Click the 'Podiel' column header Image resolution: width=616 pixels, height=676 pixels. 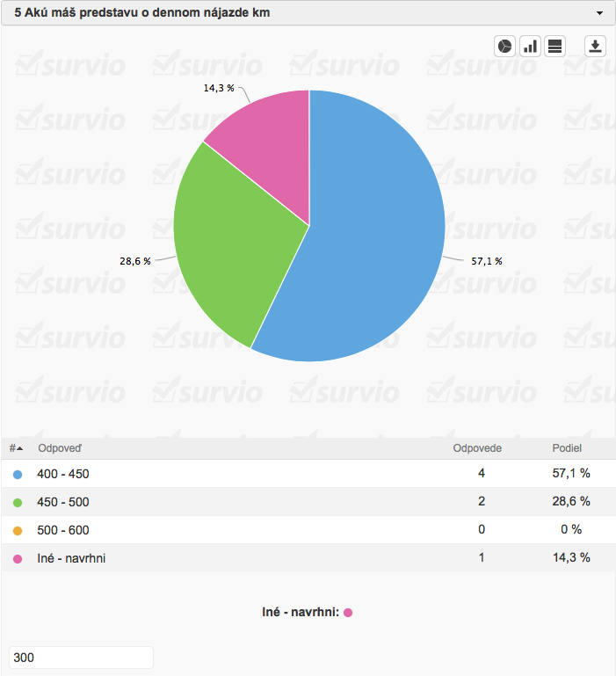567,448
